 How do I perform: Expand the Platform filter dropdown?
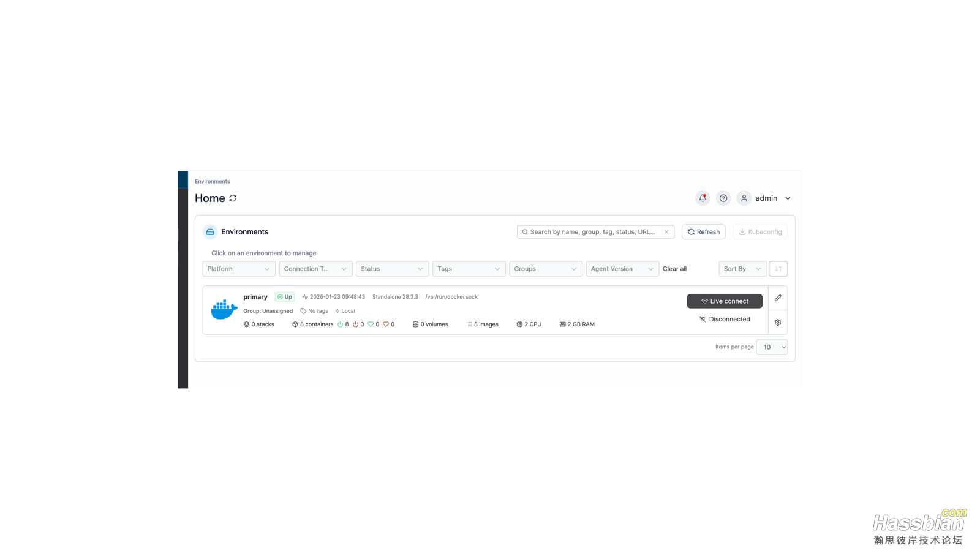[x=239, y=269]
